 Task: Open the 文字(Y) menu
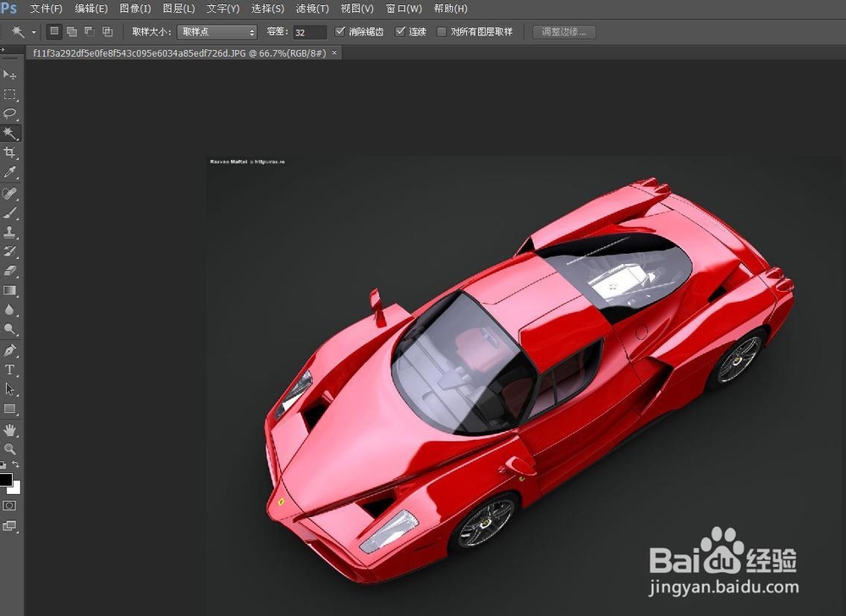pyautogui.click(x=222, y=8)
